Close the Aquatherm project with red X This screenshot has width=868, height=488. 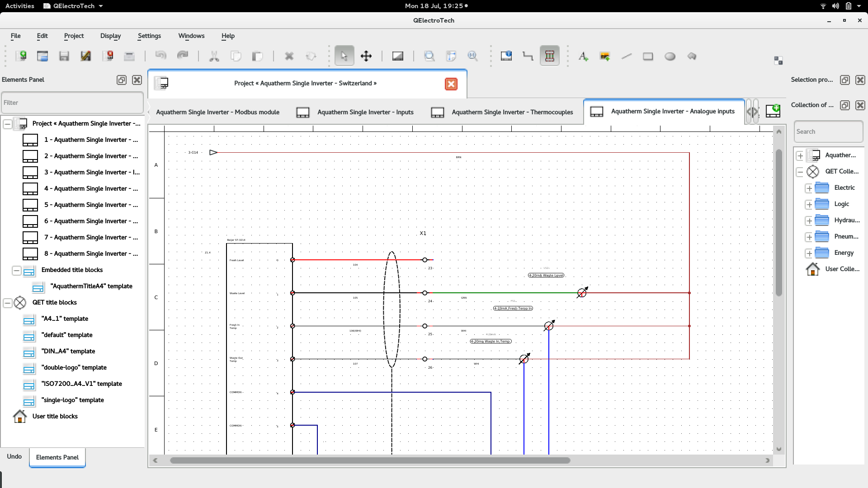[x=451, y=84]
